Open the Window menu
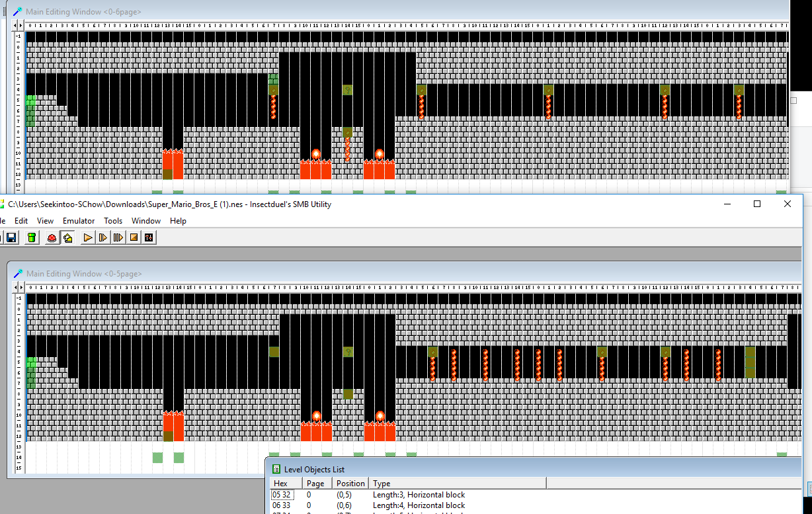Viewport: 812px width, 514px height. pyautogui.click(x=146, y=221)
